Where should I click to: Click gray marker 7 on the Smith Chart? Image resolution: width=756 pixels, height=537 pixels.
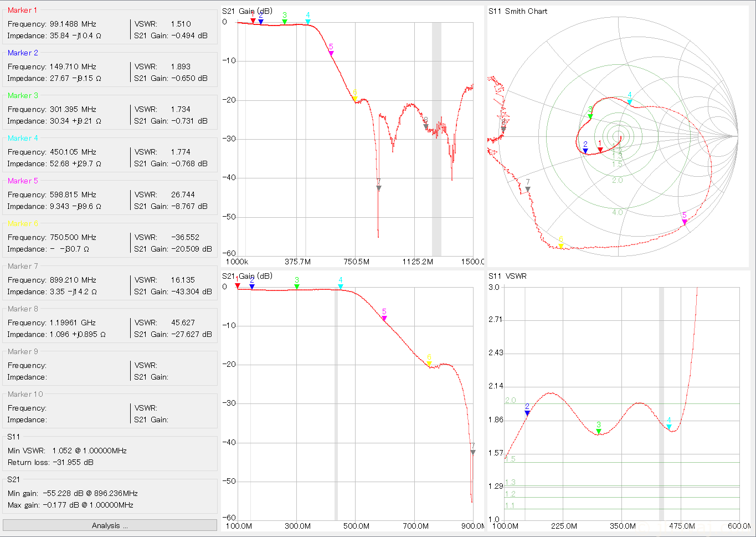[x=528, y=190]
